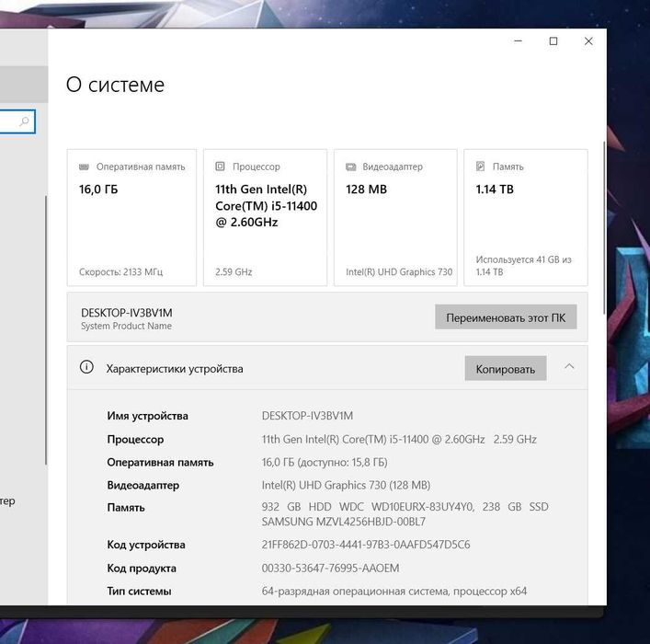Click 16,0 ГБ (доступно: 15,8 ГБ) value

click(x=325, y=462)
